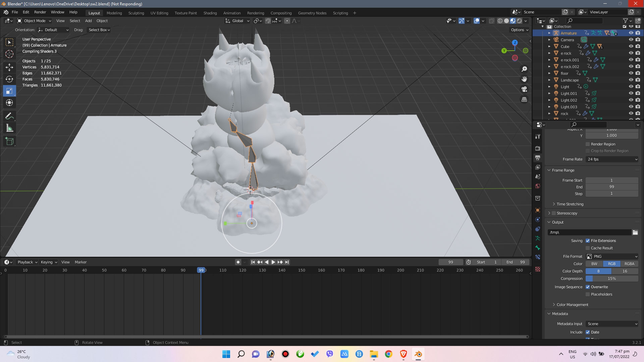Open the Object Mode dropdown
This screenshot has width=644, height=362.
point(34,21)
